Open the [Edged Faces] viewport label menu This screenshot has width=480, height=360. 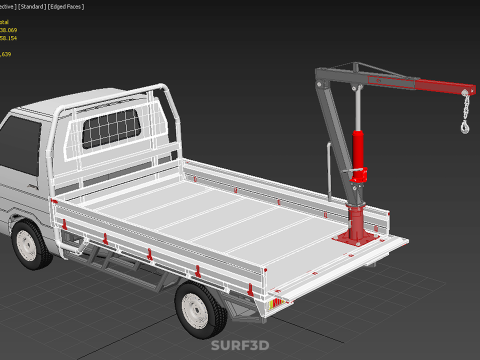point(66,7)
